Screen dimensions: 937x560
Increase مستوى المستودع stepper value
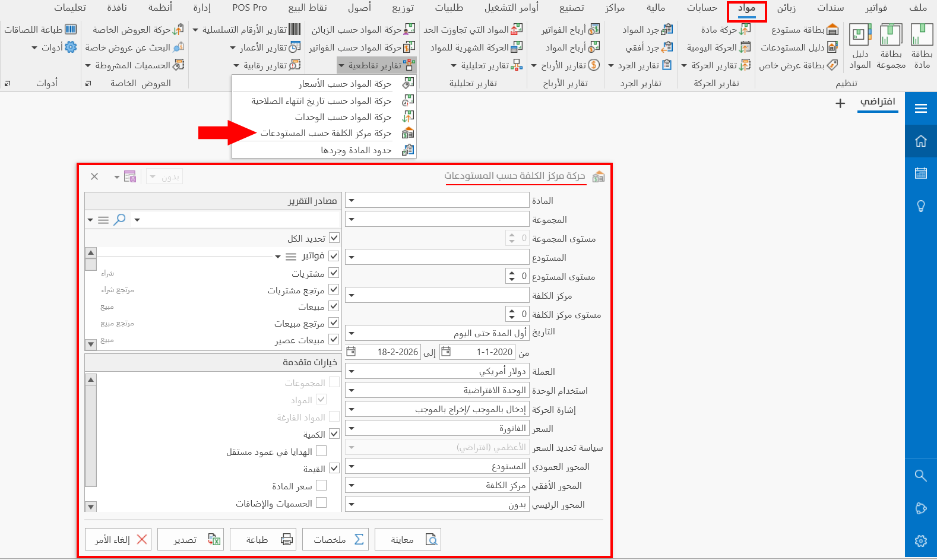click(x=512, y=273)
